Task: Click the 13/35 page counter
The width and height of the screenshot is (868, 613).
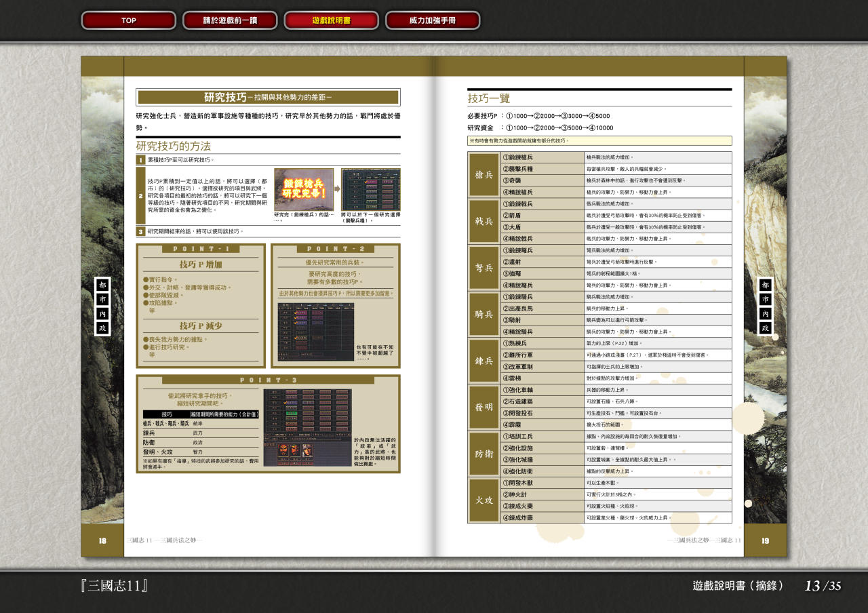Action: click(823, 586)
